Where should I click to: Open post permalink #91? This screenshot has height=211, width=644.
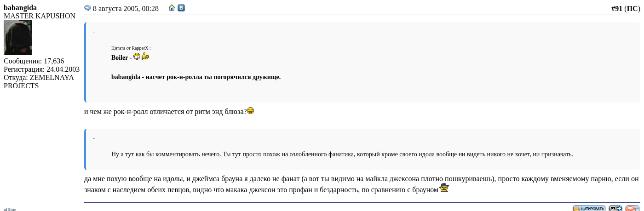[616, 8]
